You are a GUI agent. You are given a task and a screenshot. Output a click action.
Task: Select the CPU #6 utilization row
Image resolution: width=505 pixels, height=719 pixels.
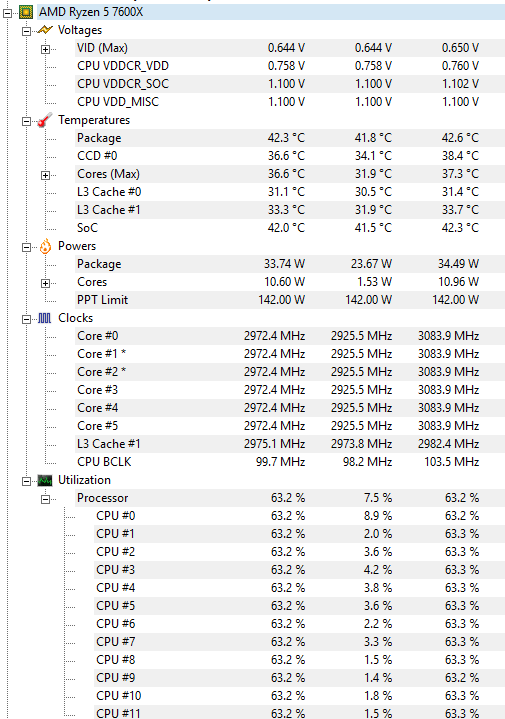point(300,624)
